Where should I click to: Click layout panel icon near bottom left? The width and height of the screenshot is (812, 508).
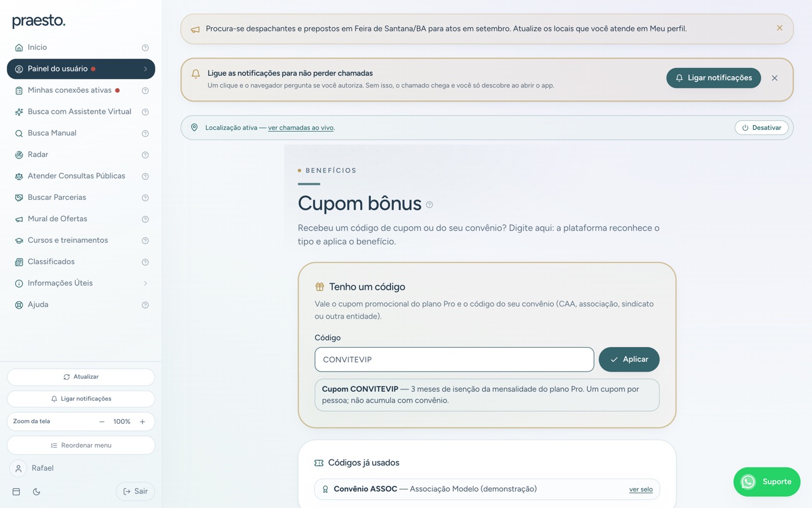coord(16,492)
